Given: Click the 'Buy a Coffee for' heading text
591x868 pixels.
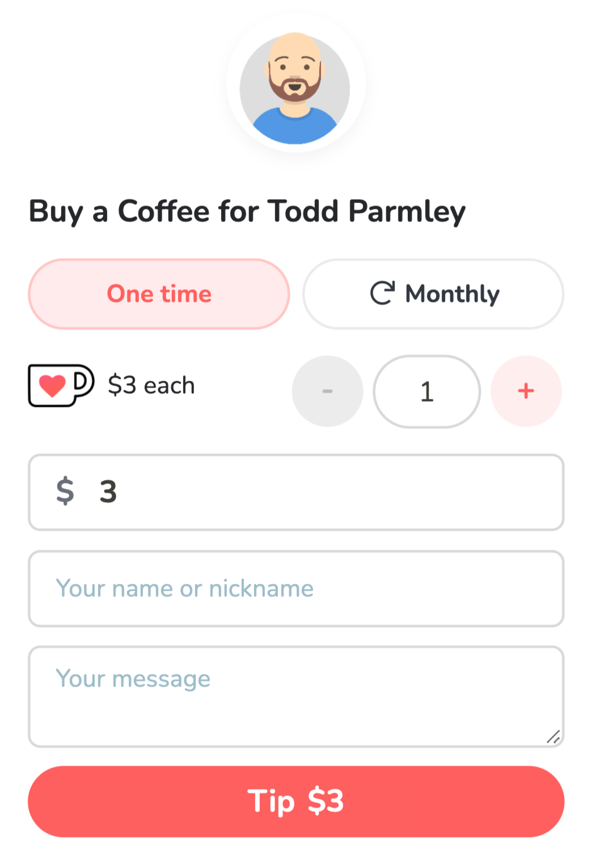Looking at the screenshot, I should pos(145,212).
